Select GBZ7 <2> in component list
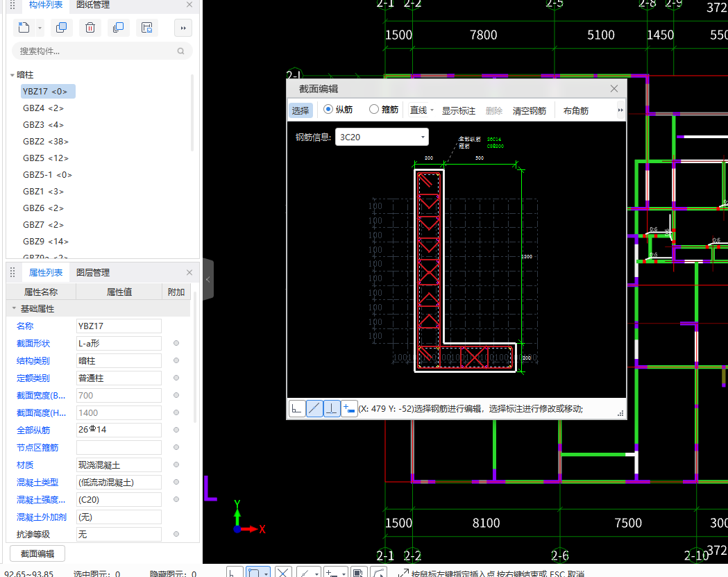Image resolution: width=728 pixels, height=577 pixels. click(43, 225)
